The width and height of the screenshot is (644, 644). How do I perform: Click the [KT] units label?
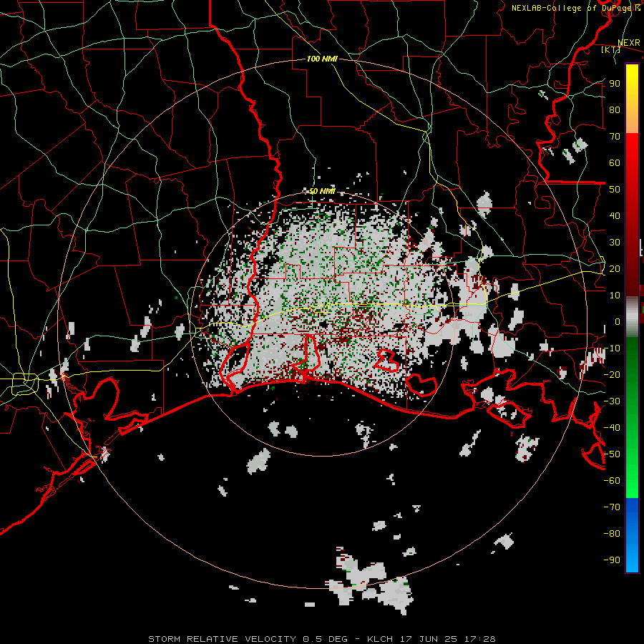pyautogui.click(x=611, y=50)
